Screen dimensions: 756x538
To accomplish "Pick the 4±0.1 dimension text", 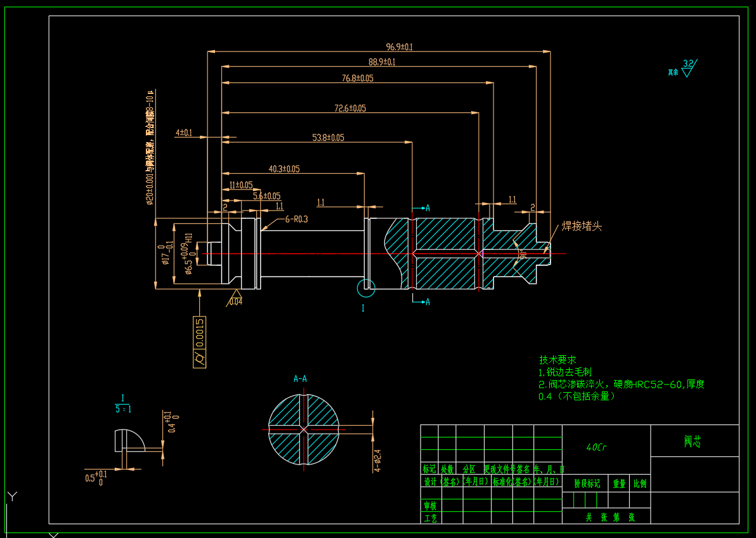I will (x=184, y=132).
